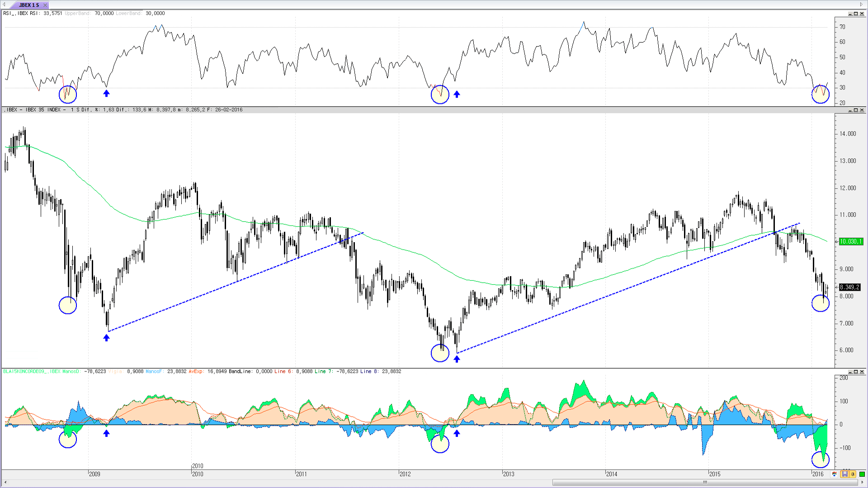
Task: Click the left tab-scroll arrow
Action: pos(4,5)
